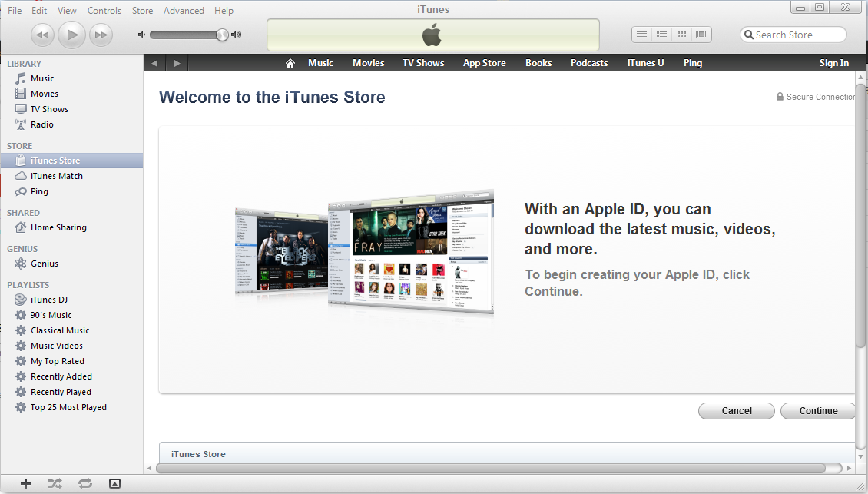The height and width of the screenshot is (494, 868).
Task: Open the Recently Added playlist
Action: [x=71, y=376]
